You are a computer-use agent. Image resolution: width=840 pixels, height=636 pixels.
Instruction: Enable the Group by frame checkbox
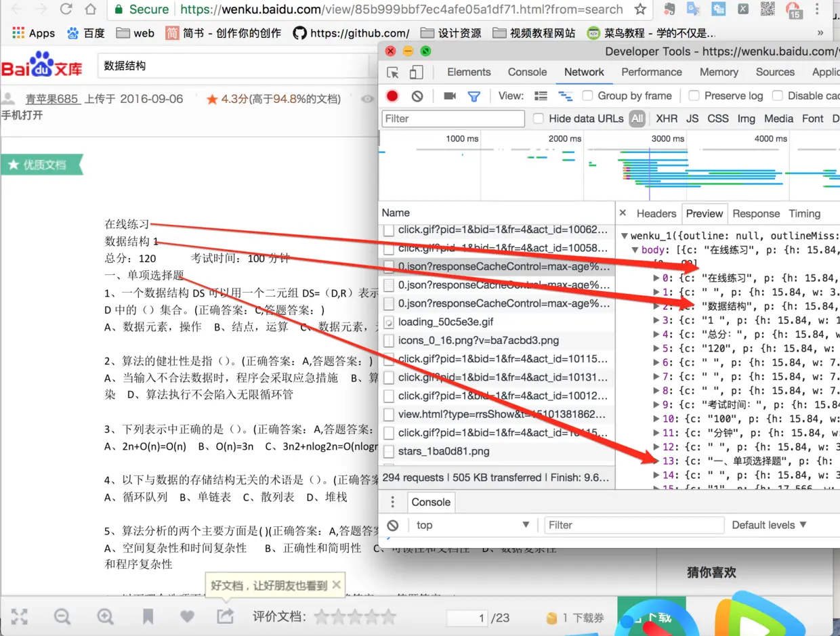pyautogui.click(x=587, y=96)
